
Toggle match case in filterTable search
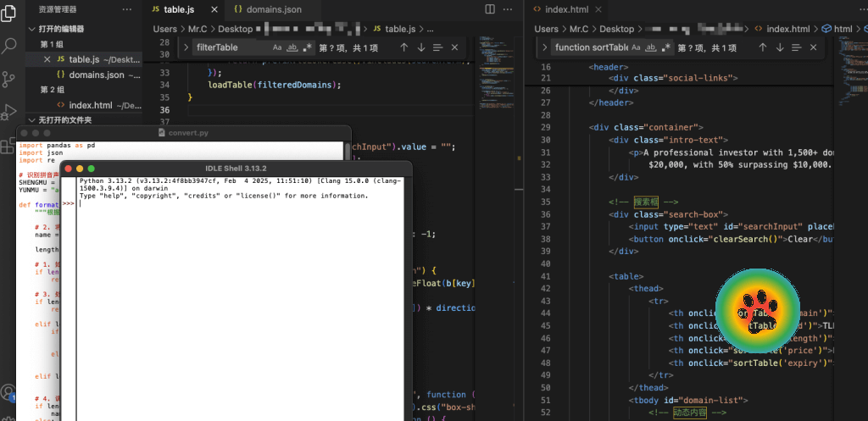coord(278,47)
